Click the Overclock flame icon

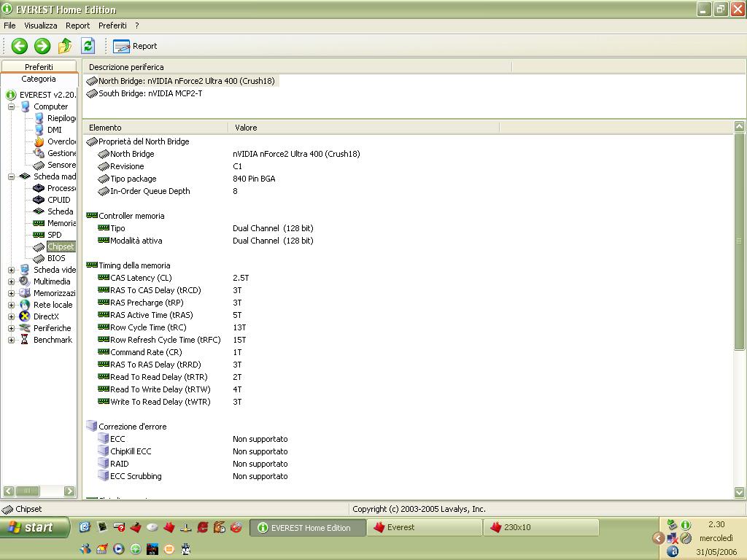39,141
